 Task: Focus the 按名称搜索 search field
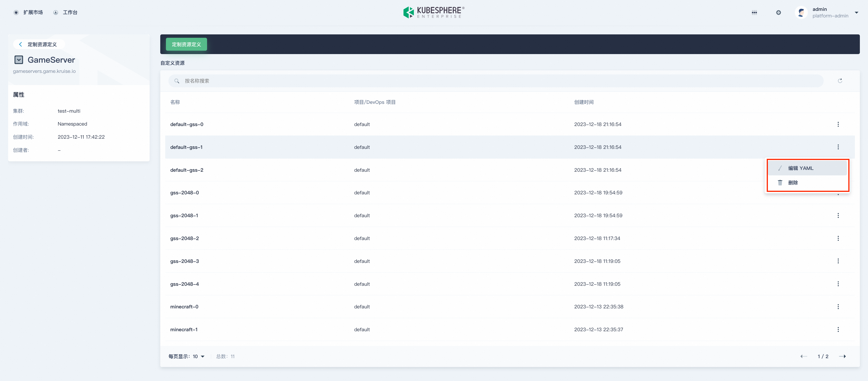point(496,81)
